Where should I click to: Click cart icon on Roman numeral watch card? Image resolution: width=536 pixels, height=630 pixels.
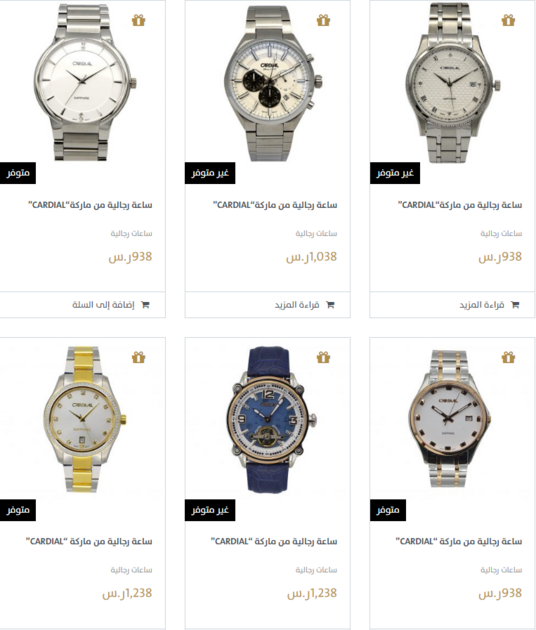coord(515,305)
